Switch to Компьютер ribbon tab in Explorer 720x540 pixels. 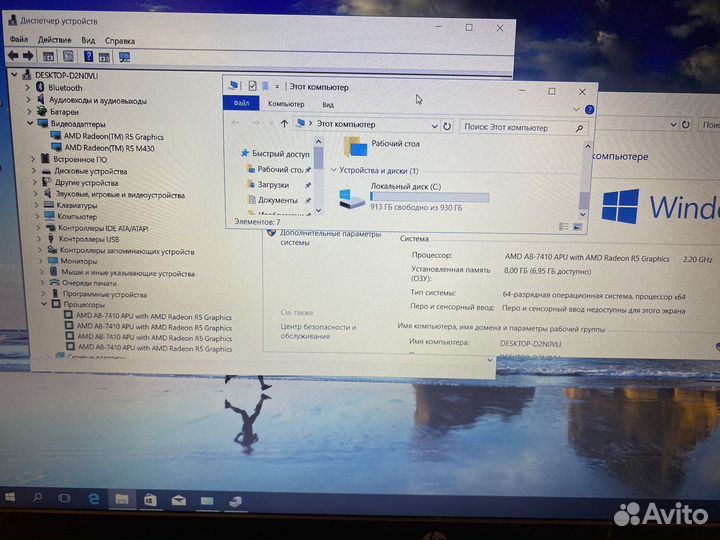286,104
